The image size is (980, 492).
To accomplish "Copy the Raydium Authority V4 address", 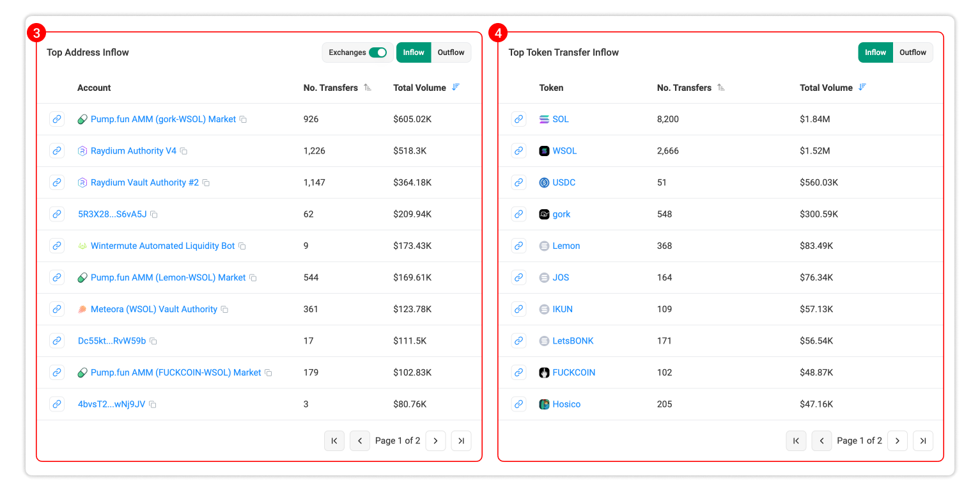I will click(x=183, y=151).
